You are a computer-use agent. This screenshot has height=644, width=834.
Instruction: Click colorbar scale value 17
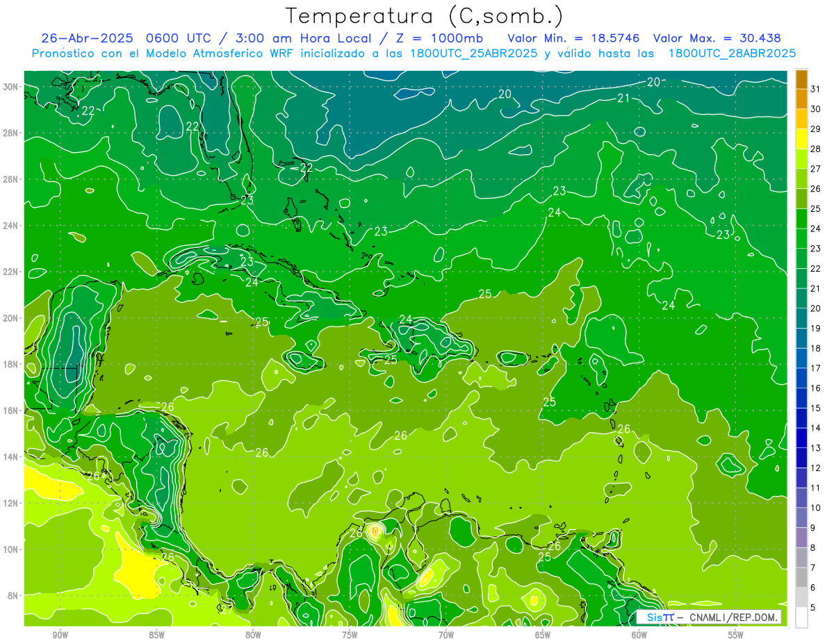(x=815, y=368)
